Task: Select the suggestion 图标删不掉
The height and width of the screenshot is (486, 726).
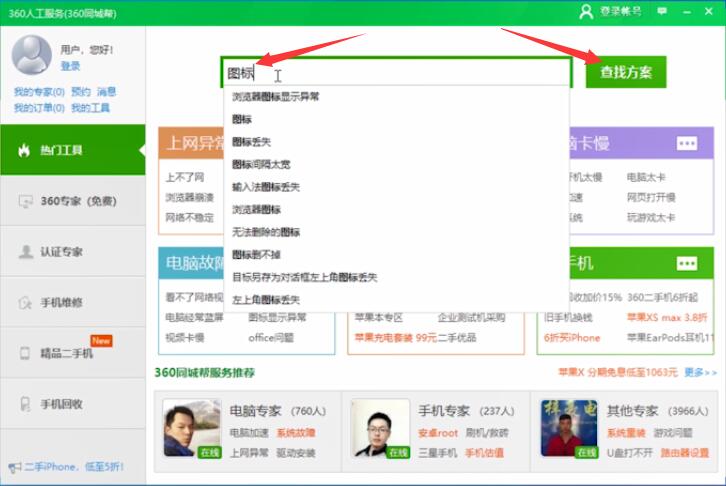Action: pyautogui.click(x=396, y=255)
